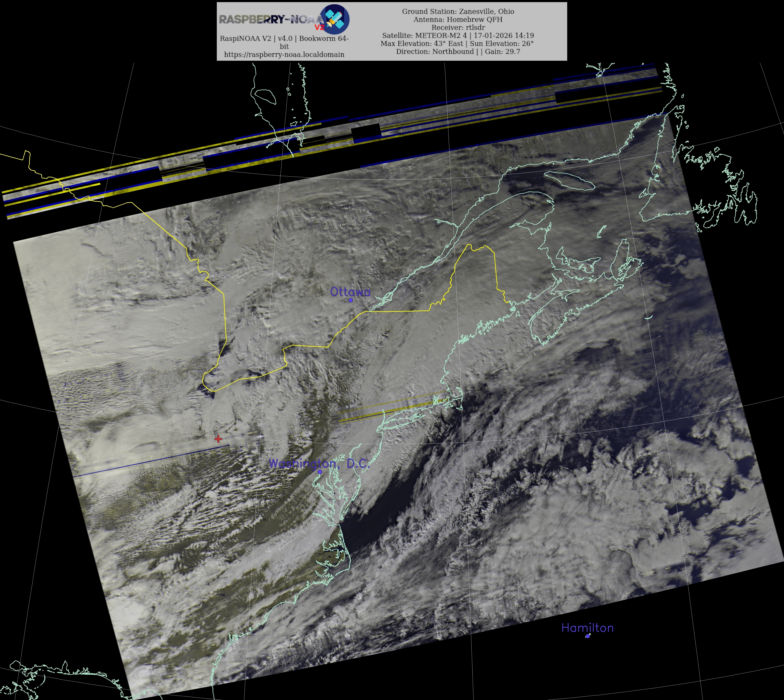Viewport: 784px width, 700px height.
Task: Click the Ottawa map label
Action: [x=350, y=292]
